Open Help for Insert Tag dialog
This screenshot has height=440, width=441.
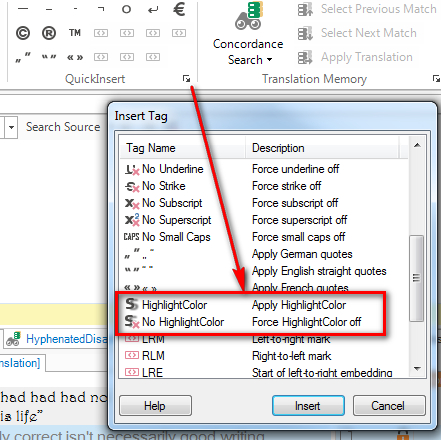click(155, 406)
